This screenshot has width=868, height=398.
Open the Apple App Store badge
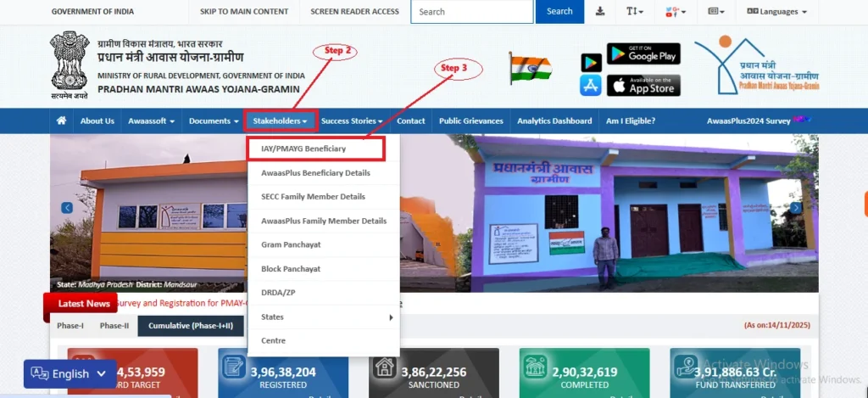(x=643, y=85)
